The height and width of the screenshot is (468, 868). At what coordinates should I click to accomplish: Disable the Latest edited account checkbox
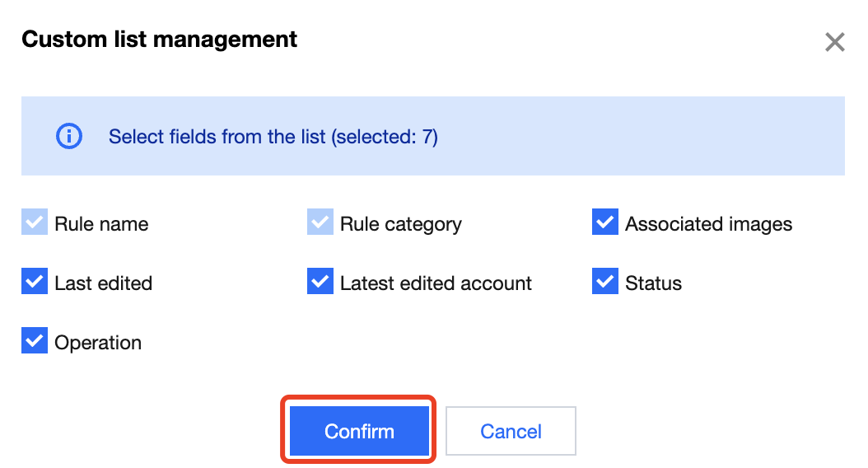tap(320, 282)
